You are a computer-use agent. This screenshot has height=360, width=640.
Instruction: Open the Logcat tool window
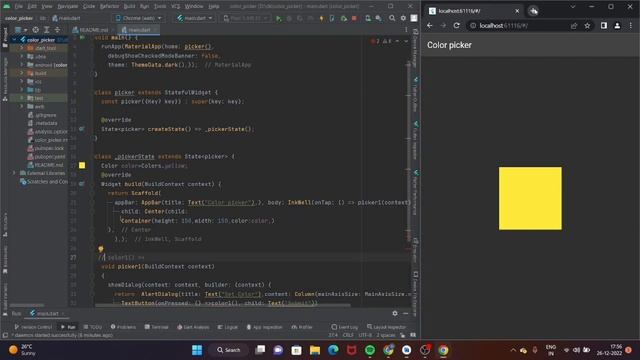(227, 327)
